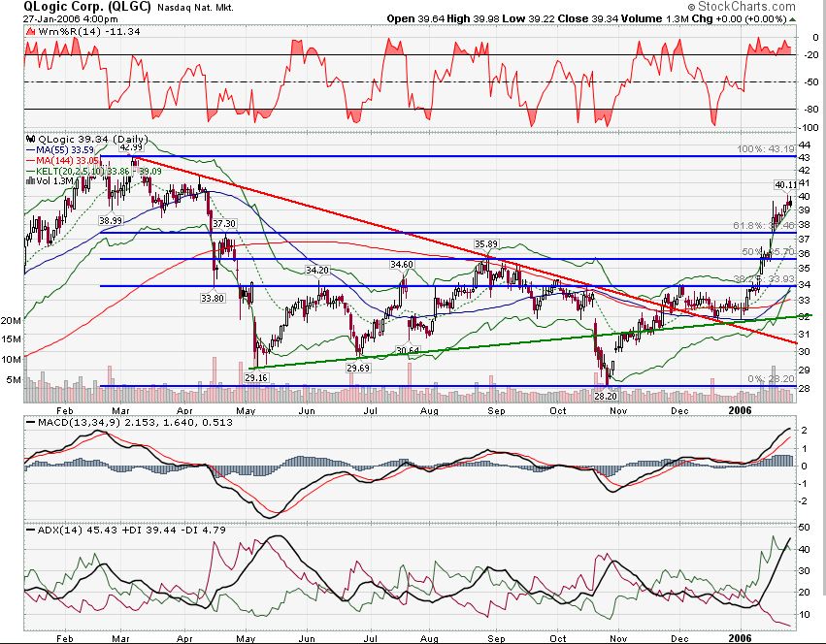Click the 0%: 28.20 Fibonacci label
Image resolution: width=826 pixels, height=644 pixels.
tap(772, 378)
